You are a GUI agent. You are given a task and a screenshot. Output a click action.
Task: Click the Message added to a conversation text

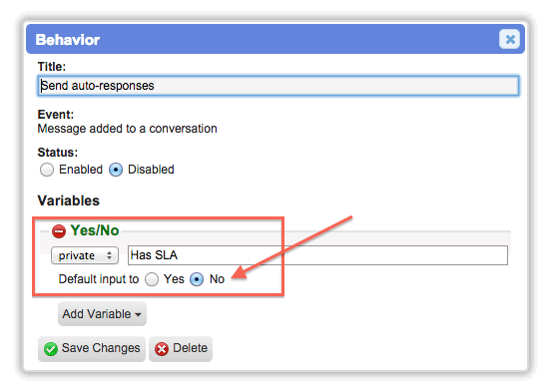coord(127,129)
